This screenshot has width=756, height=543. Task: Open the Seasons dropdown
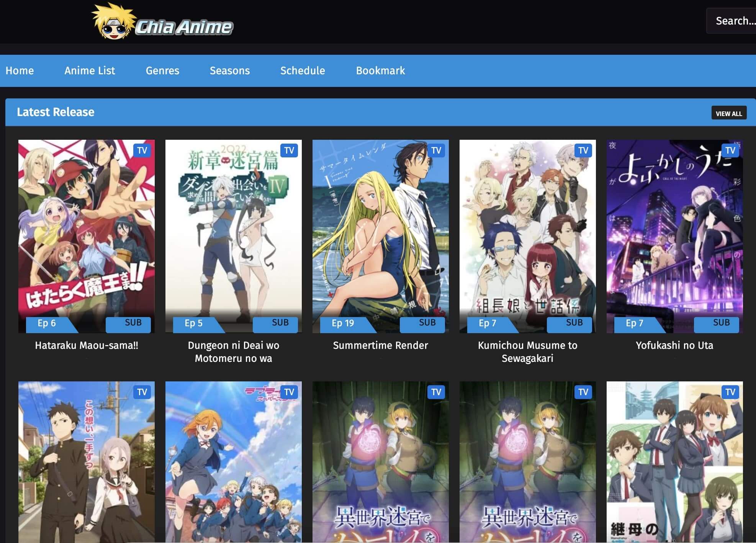tap(229, 70)
